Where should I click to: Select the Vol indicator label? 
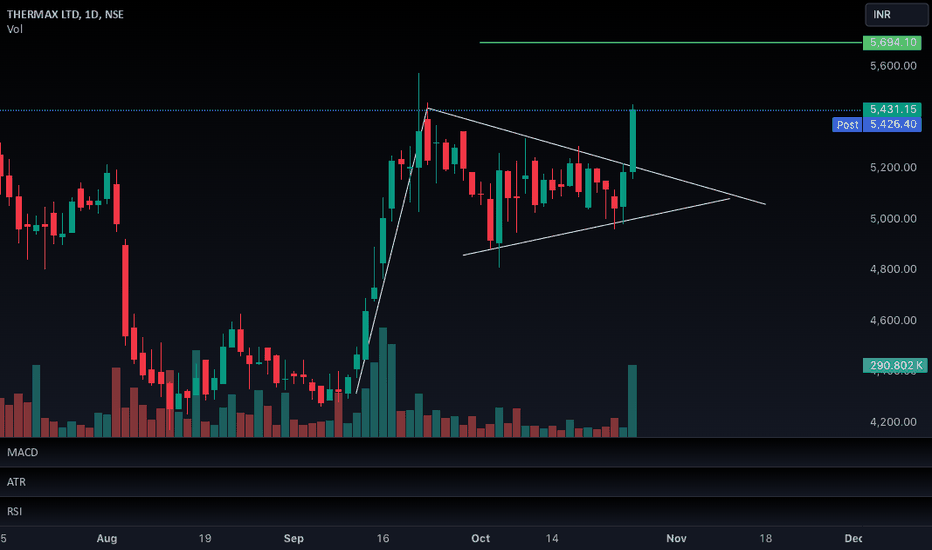15,29
